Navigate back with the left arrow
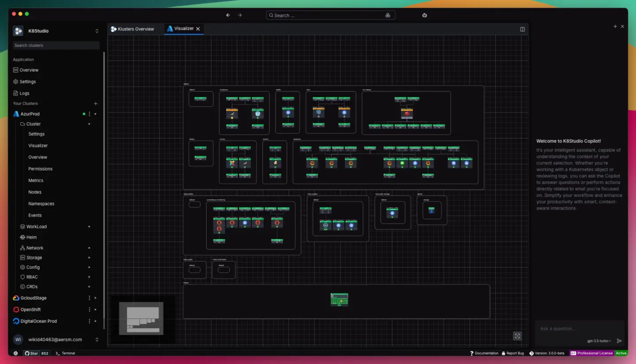 tap(228, 15)
